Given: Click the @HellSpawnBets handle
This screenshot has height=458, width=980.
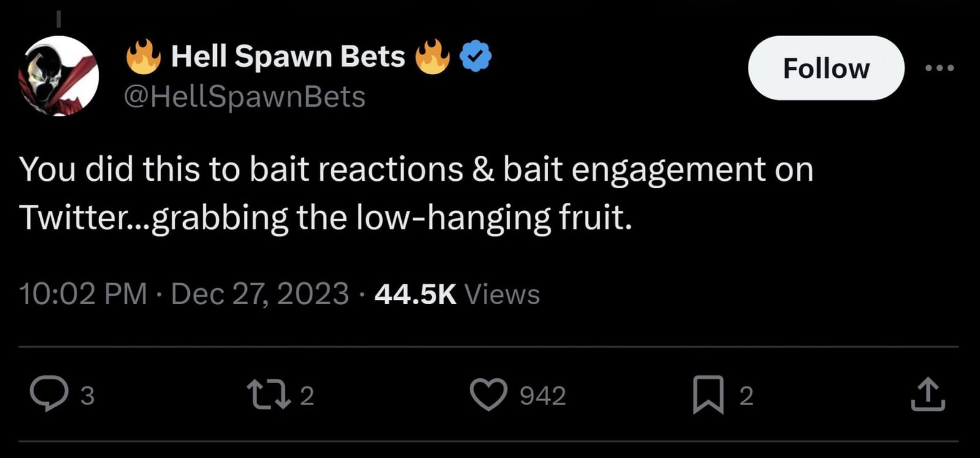Looking at the screenshot, I should point(244,97).
